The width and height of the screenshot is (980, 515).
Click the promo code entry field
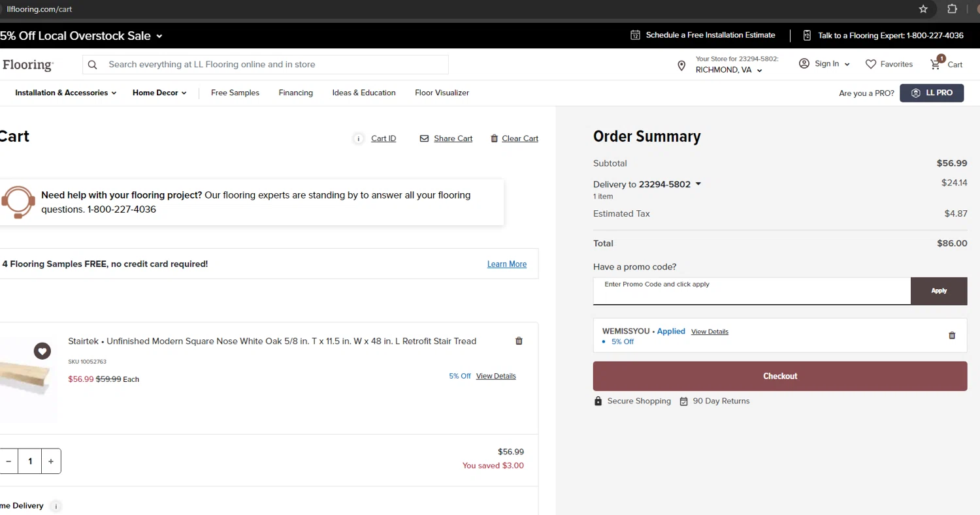pyautogui.click(x=752, y=291)
